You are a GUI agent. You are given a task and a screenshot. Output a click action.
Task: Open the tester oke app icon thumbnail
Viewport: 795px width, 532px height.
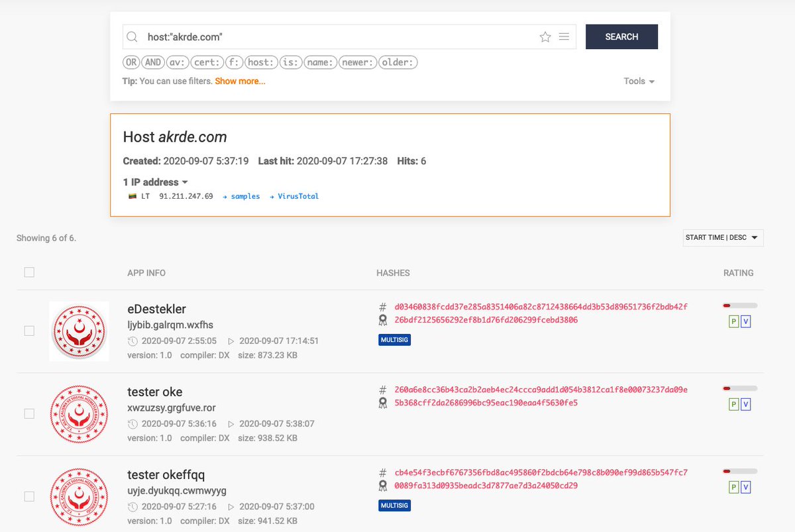79,414
